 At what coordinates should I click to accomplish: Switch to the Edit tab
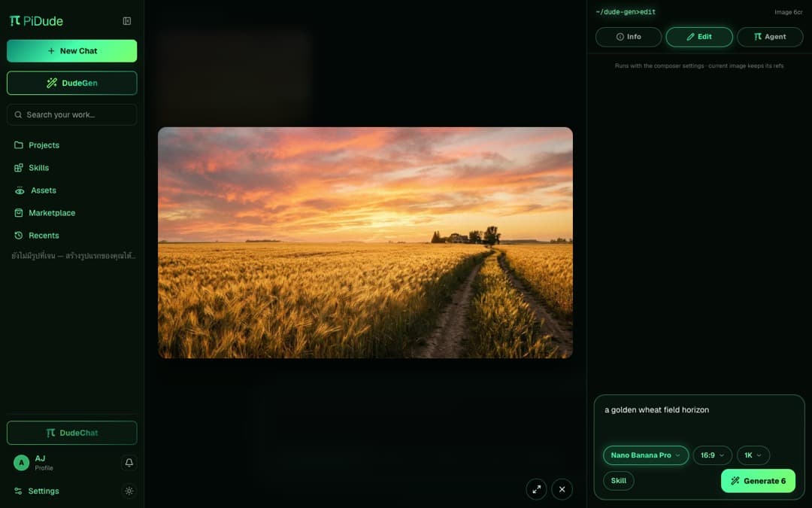coord(699,37)
